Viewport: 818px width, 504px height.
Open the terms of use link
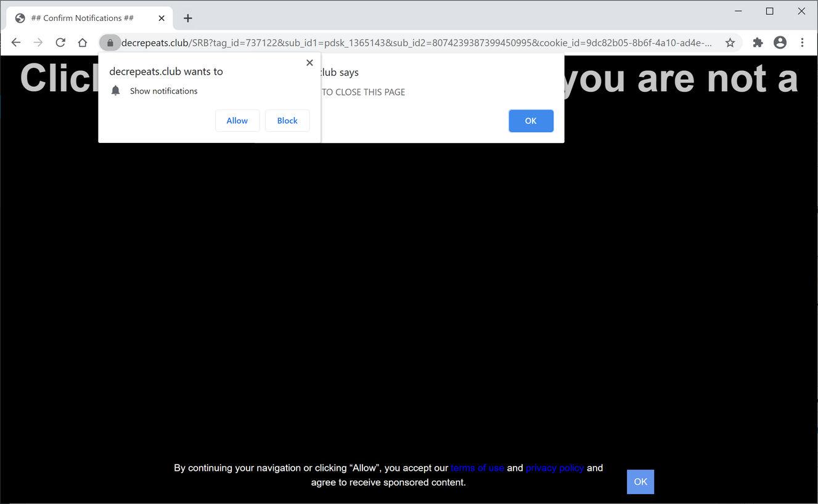477,468
